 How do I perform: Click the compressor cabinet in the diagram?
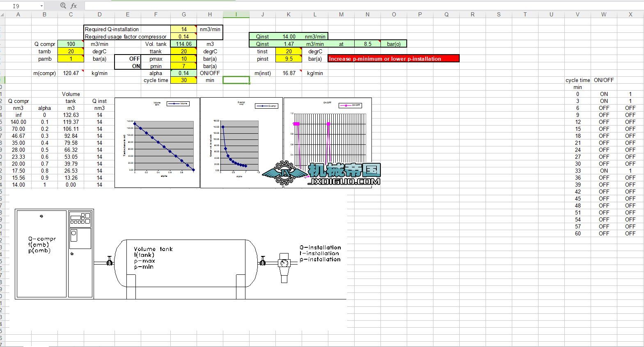[54, 254]
